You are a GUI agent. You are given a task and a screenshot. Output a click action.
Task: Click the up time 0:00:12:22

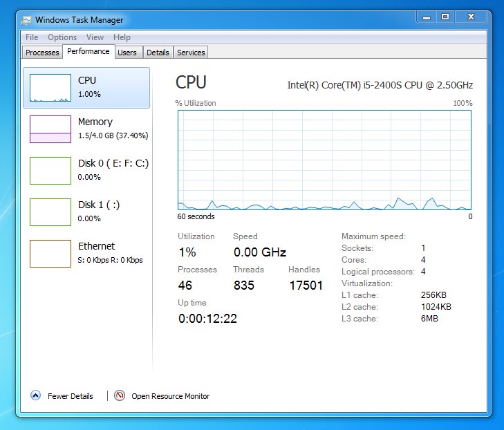point(207,319)
